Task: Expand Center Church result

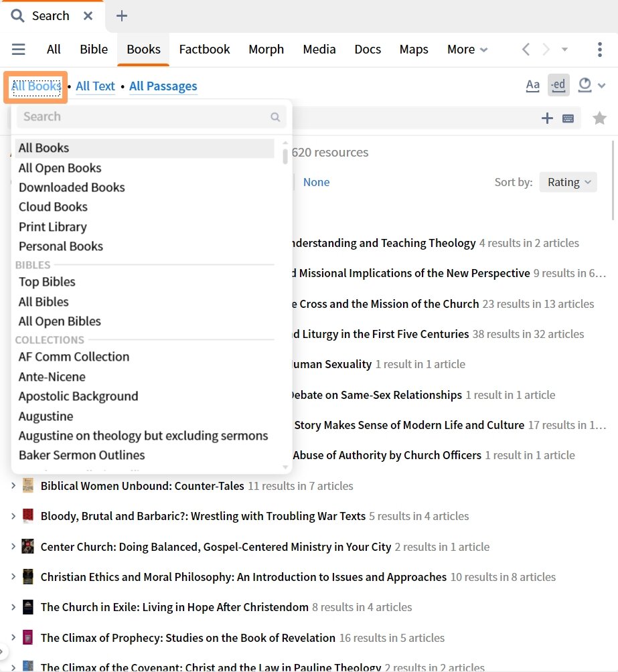Action: [x=13, y=546]
